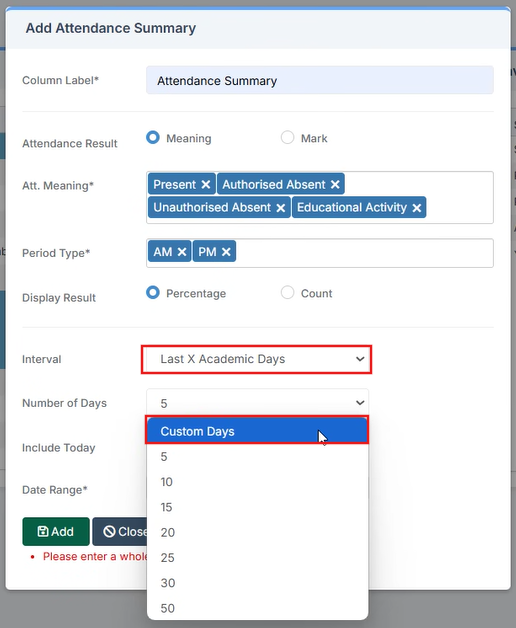This screenshot has height=628, width=516.
Task: Choose the Mark attendance result option
Action: pos(287,137)
